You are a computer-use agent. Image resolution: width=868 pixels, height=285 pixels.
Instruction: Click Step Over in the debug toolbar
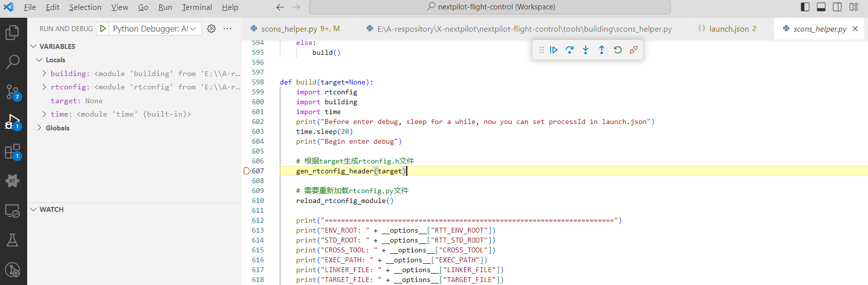click(569, 50)
